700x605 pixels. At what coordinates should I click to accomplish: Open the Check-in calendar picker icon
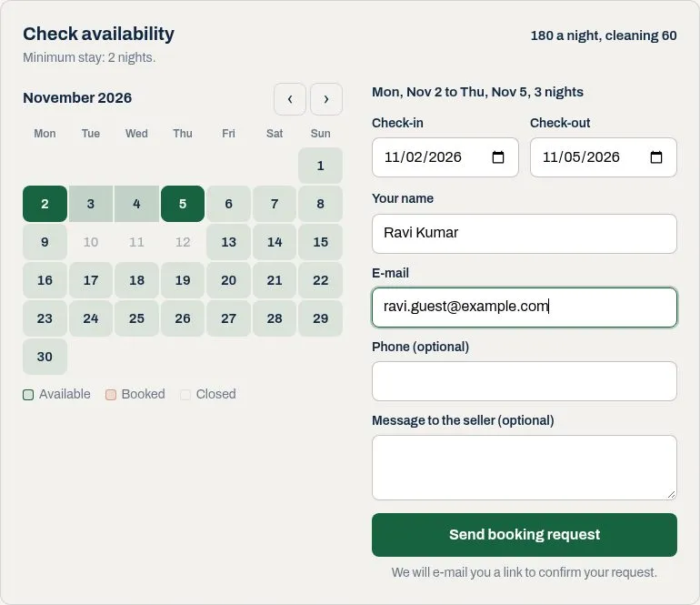[498, 157]
